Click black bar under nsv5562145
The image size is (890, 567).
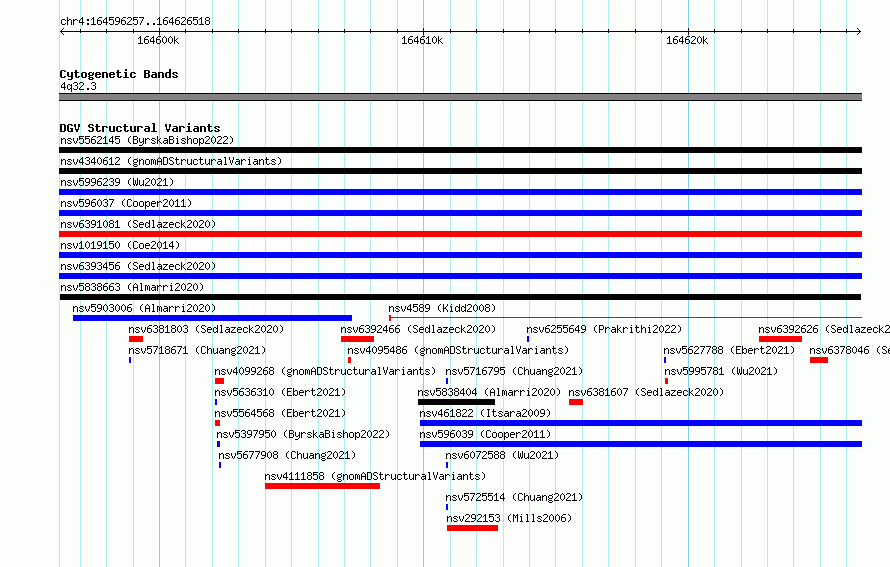(x=460, y=150)
